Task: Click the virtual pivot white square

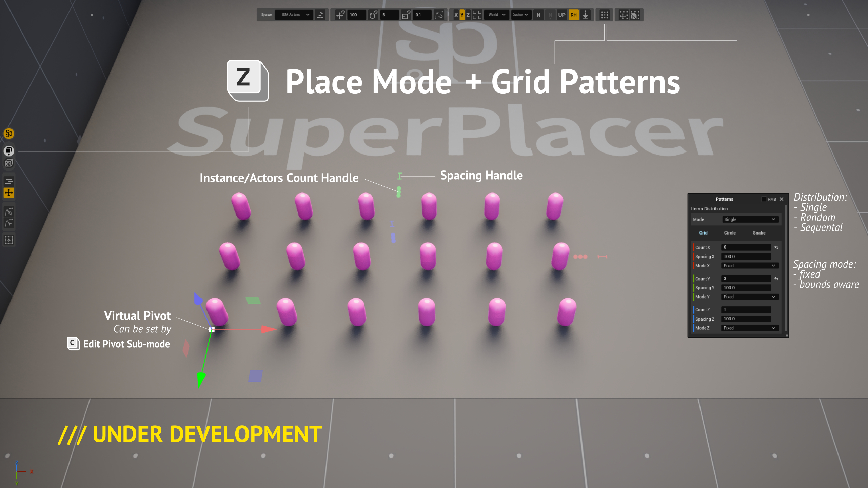Action: pos(212,329)
